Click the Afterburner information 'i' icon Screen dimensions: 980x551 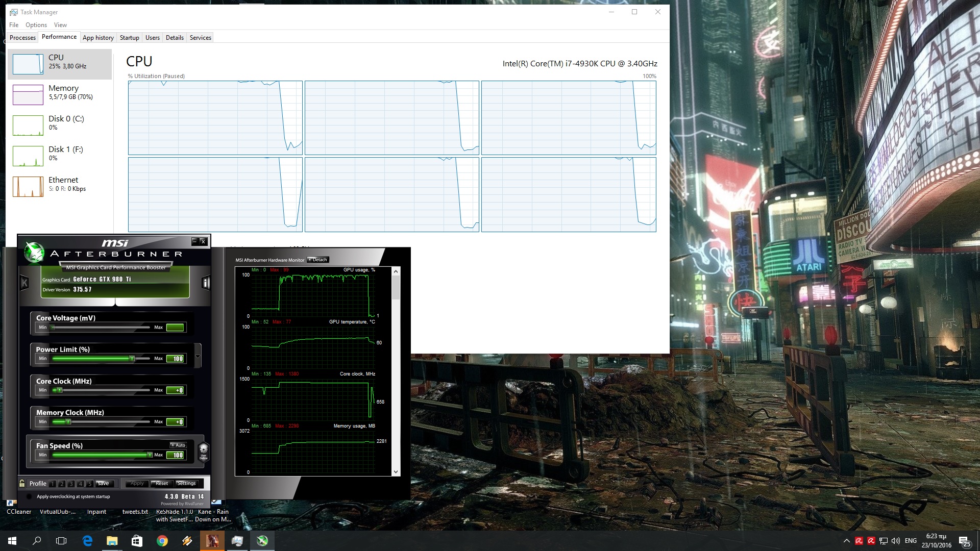(x=206, y=283)
